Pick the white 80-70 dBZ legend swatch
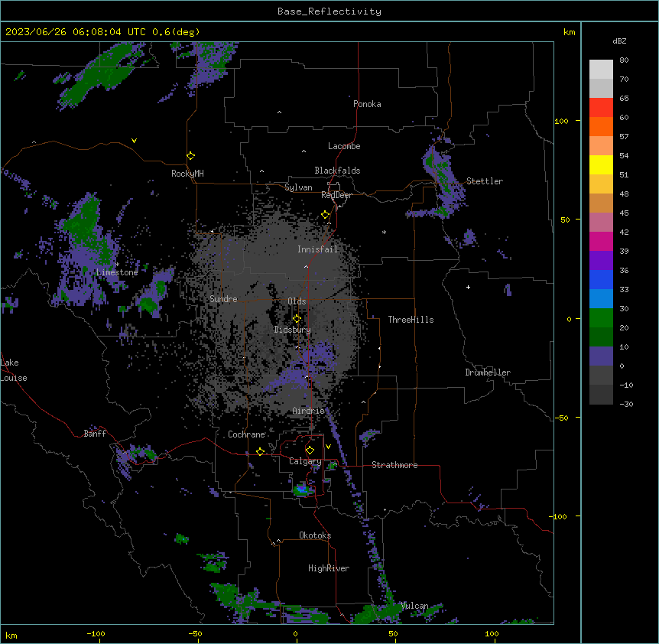The width and height of the screenshot is (659, 644). (601, 70)
